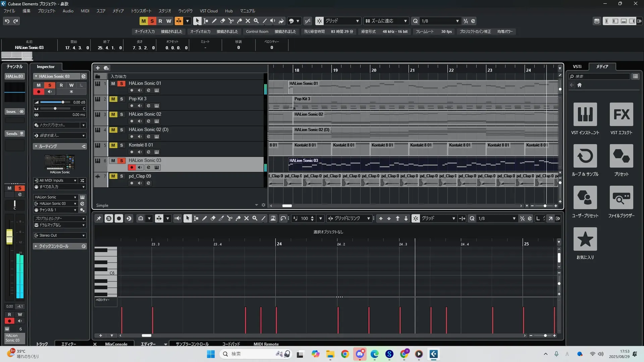This screenshot has height=362, width=644.
Task: Open the Favorites star tile
Action: [x=585, y=239]
